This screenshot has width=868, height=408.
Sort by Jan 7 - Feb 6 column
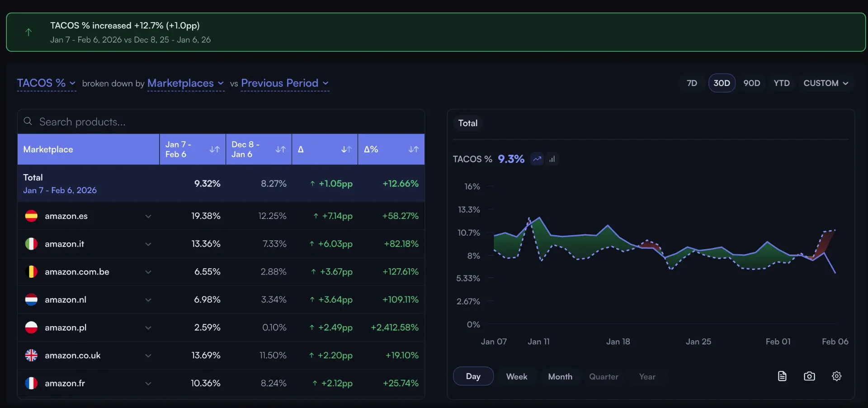(x=214, y=149)
